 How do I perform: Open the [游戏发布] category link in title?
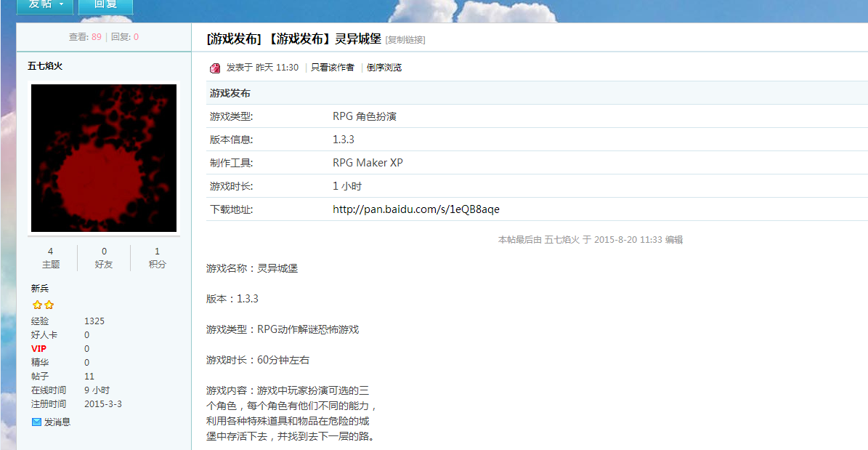pyautogui.click(x=233, y=39)
